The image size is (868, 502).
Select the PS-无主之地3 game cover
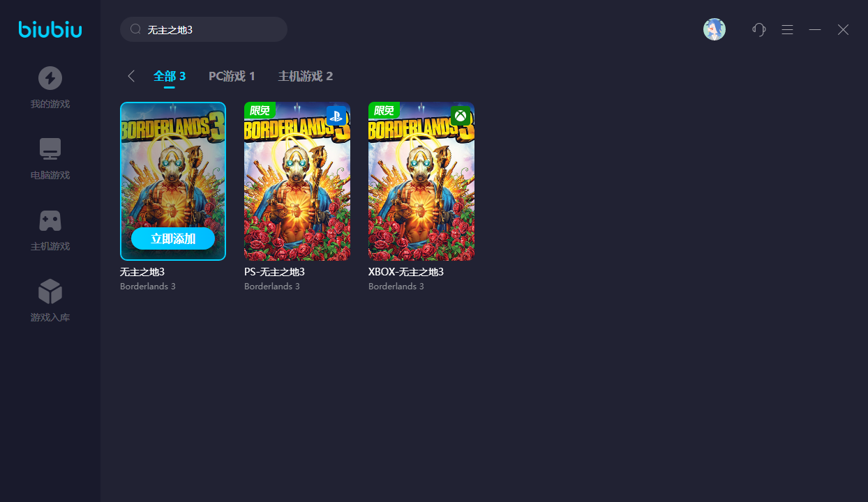[297, 181]
